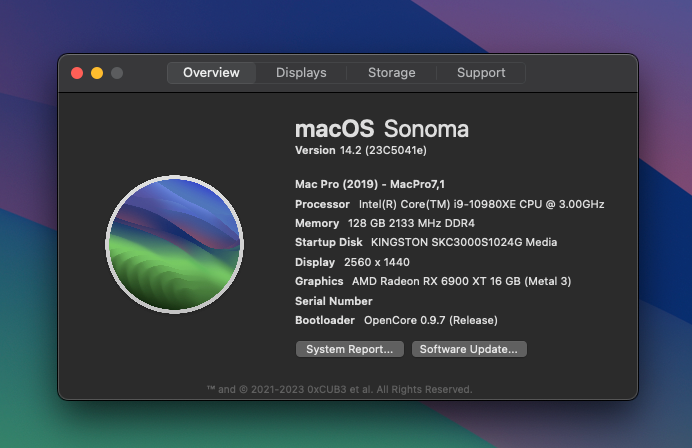Click the disabled gray zoom button
The image size is (692, 448).
point(117,73)
